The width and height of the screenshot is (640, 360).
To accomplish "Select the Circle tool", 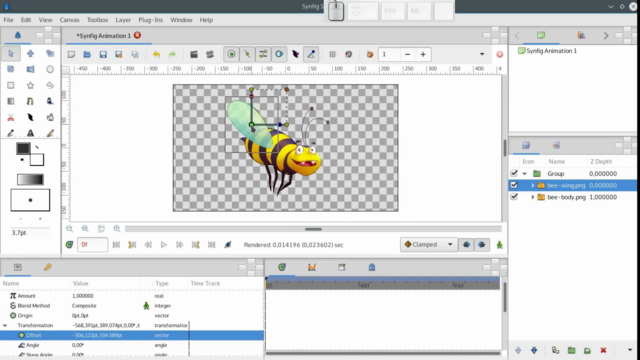I will click(x=50, y=69).
